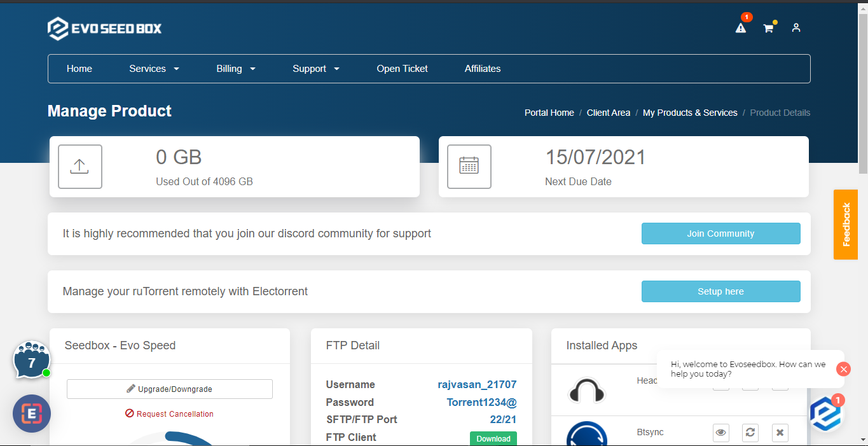Select the Affiliates menu item
The height and width of the screenshot is (446, 868).
coord(482,69)
